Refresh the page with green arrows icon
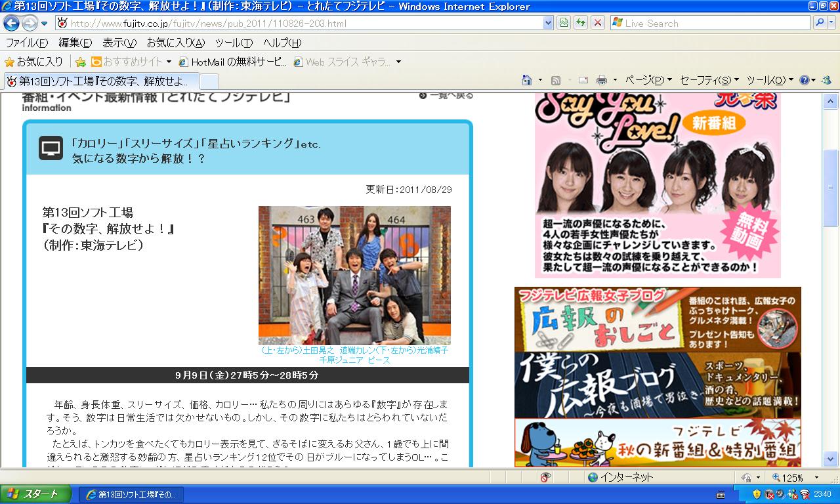 pyautogui.click(x=580, y=24)
